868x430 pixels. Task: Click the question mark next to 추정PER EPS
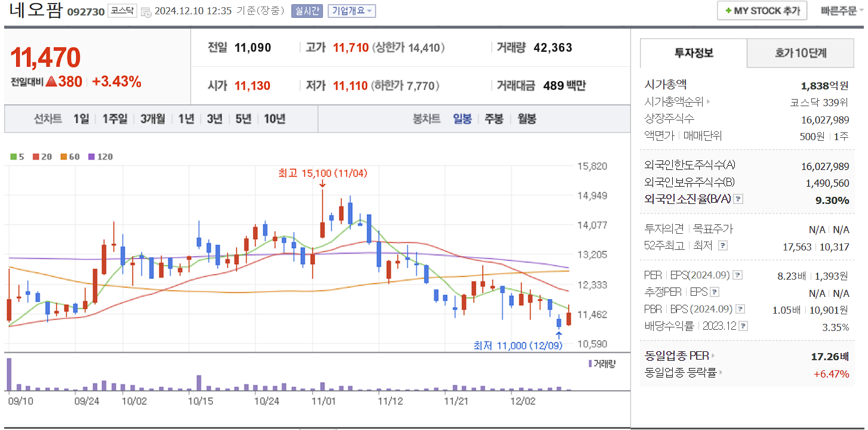[x=714, y=293]
